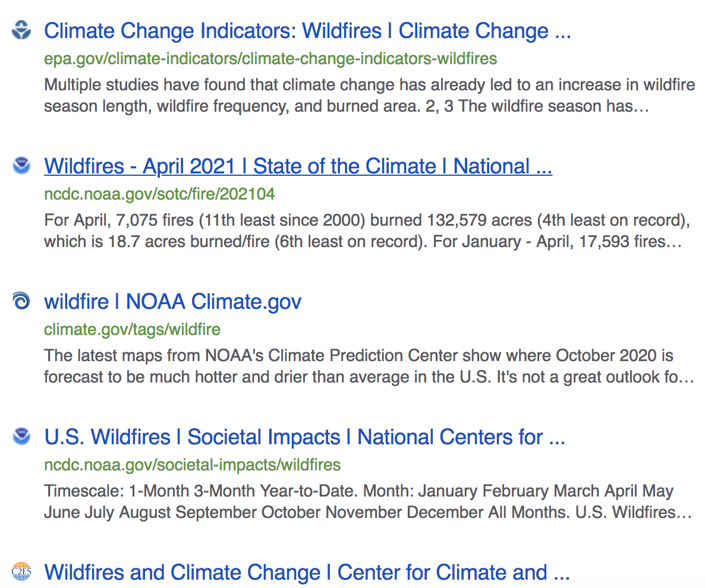Click the ncdc.noaa.gov/sotc/fire/202104 URL
The height and width of the screenshot is (588, 705).
click(160, 194)
